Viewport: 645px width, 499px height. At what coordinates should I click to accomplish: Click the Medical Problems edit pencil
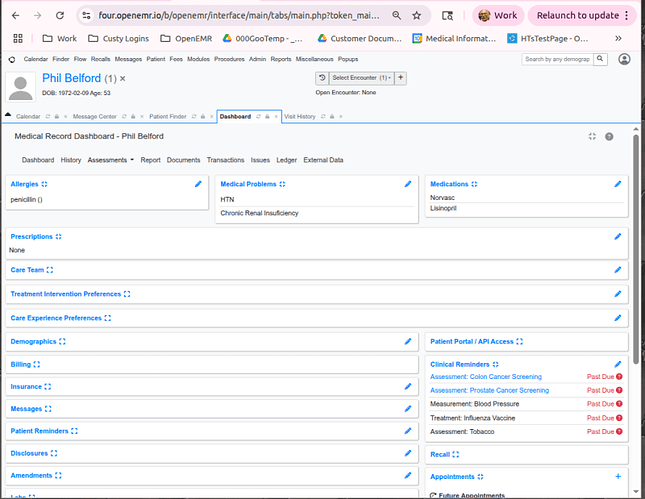tap(408, 184)
